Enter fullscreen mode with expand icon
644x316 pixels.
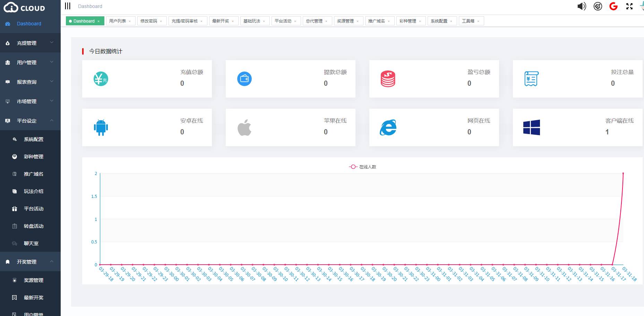629,6
